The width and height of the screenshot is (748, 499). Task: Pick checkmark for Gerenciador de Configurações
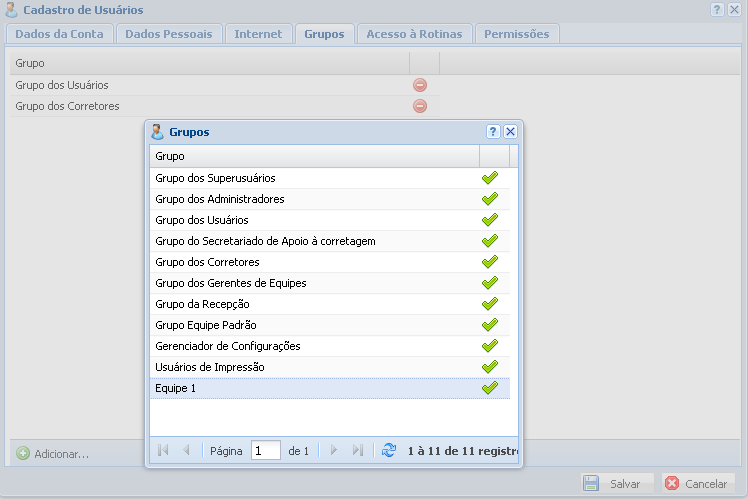490,346
